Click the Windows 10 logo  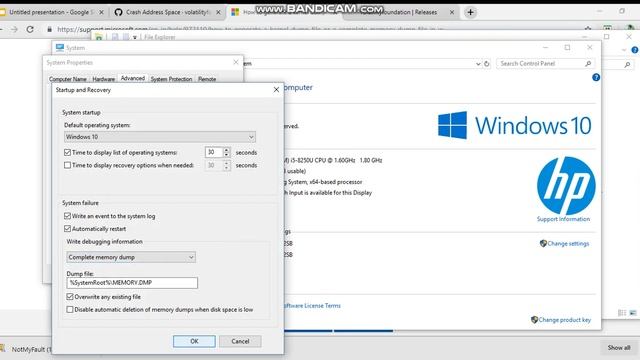click(x=514, y=125)
